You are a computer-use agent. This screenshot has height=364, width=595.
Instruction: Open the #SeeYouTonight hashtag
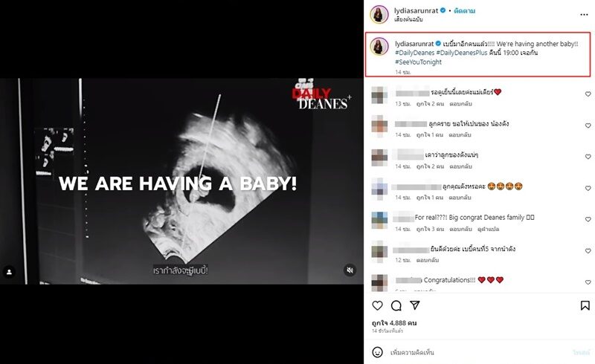tap(418, 62)
